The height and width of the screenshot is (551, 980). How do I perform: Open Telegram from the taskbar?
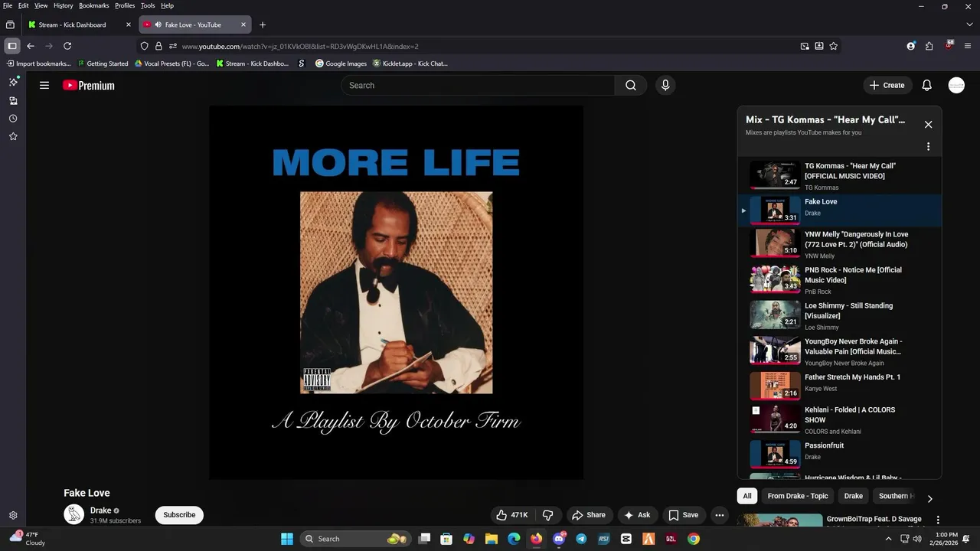(x=581, y=539)
